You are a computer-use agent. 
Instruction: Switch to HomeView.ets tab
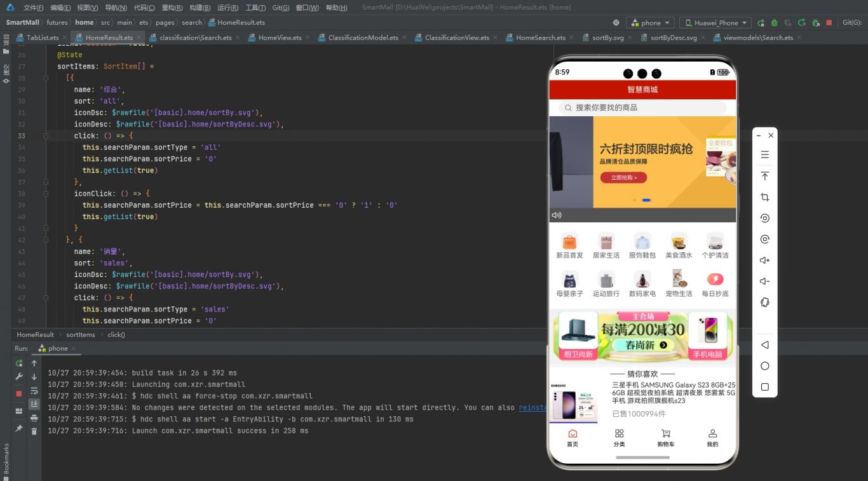click(x=280, y=37)
